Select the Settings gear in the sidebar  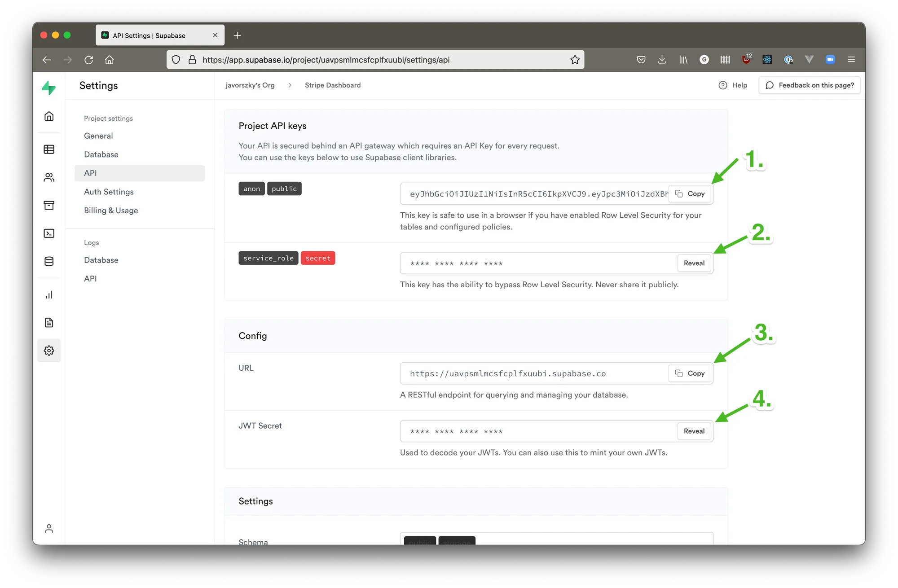click(49, 351)
